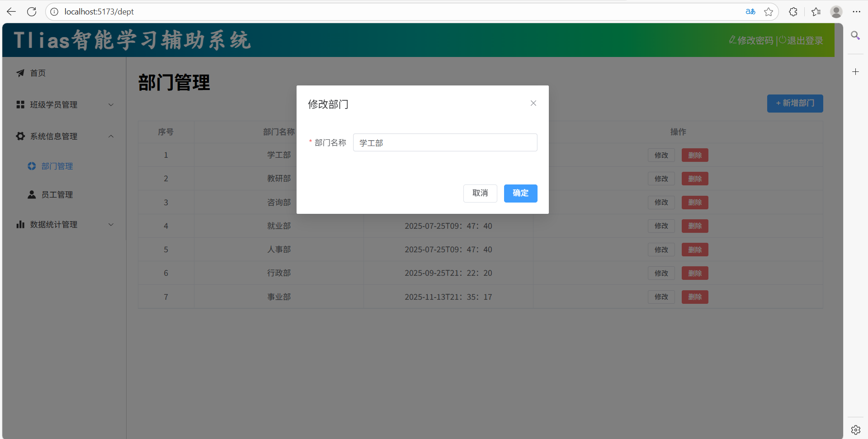868x439 pixels.
Task: Click the browser address bar URL
Action: (x=99, y=12)
